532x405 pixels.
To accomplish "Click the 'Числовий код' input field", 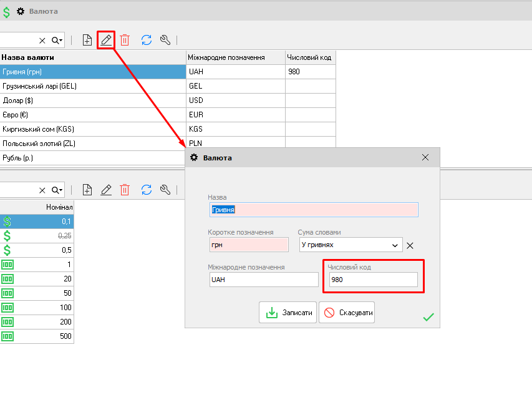I will point(373,280).
